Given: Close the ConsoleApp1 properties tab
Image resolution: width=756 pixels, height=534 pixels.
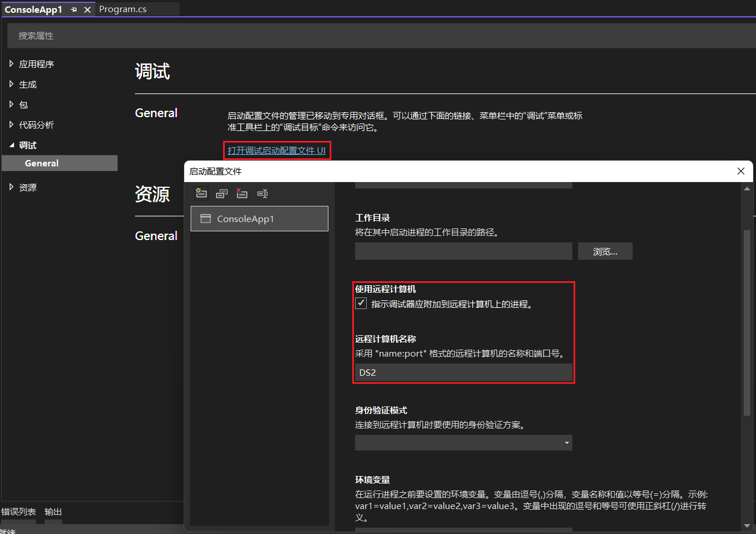Looking at the screenshot, I should 87,10.
